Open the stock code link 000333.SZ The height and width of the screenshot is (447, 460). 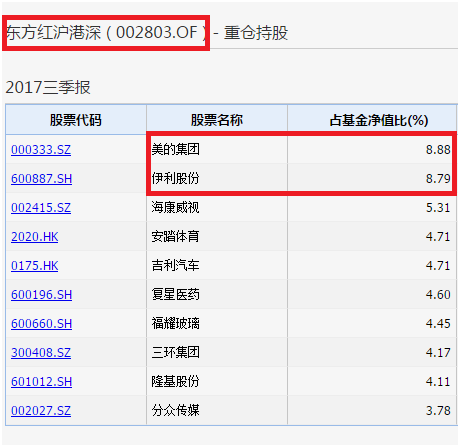(x=41, y=150)
